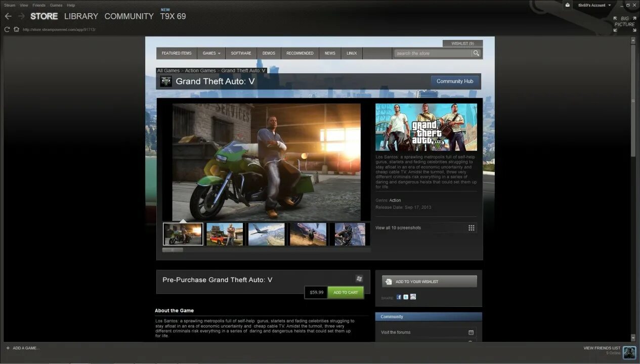The image size is (640, 364).
Task: Click the Windows platform icon in the purchase box
Action: tap(359, 279)
